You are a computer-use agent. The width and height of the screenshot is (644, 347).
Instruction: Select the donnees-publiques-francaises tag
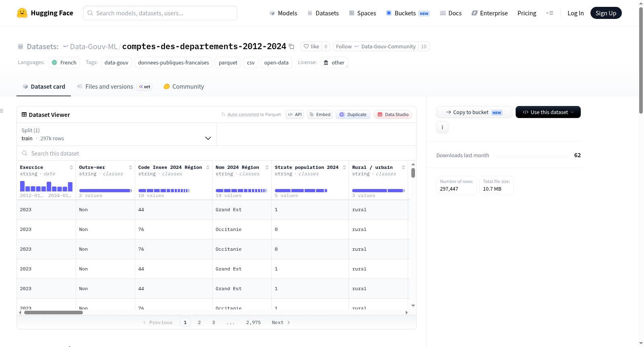click(x=173, y=62)
